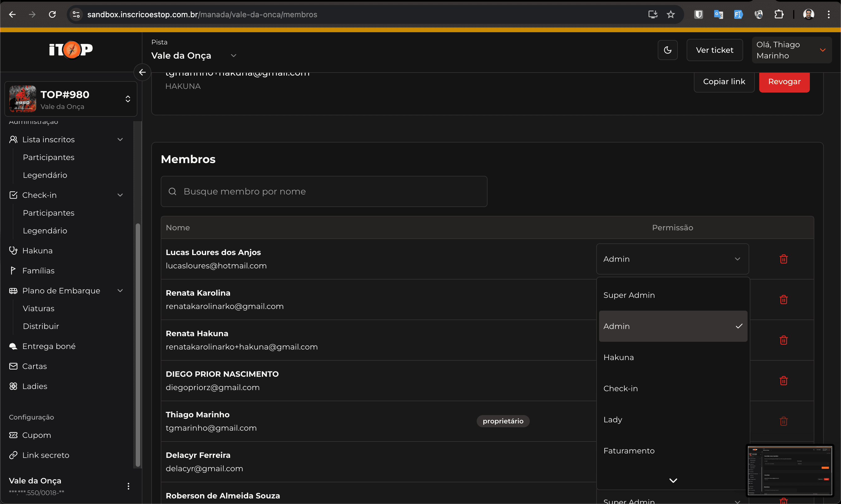Viewport: 841px width, 504px height.
Task: Open the Olá, Thiago Marinho user menu
Action: pyautogui.click(x=791, y=50)
